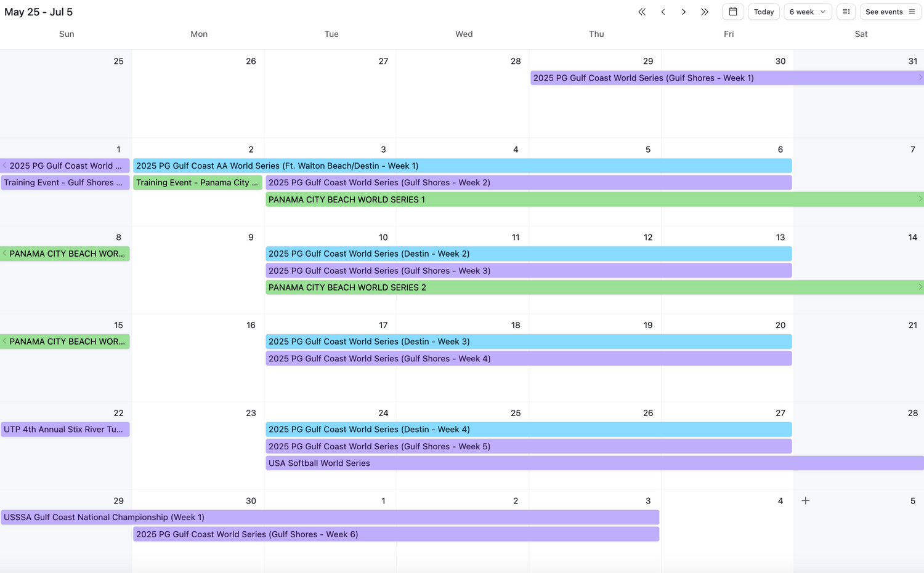Screen dimensions: 924x573
Task: Open Destin - Week 2 event
Action: point(529,254)
